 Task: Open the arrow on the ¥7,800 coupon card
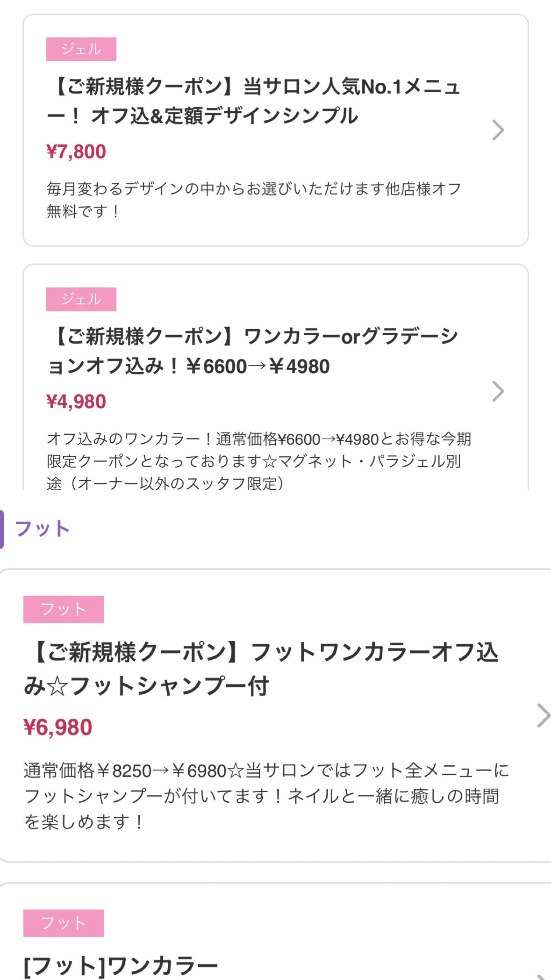click(498, 130)
